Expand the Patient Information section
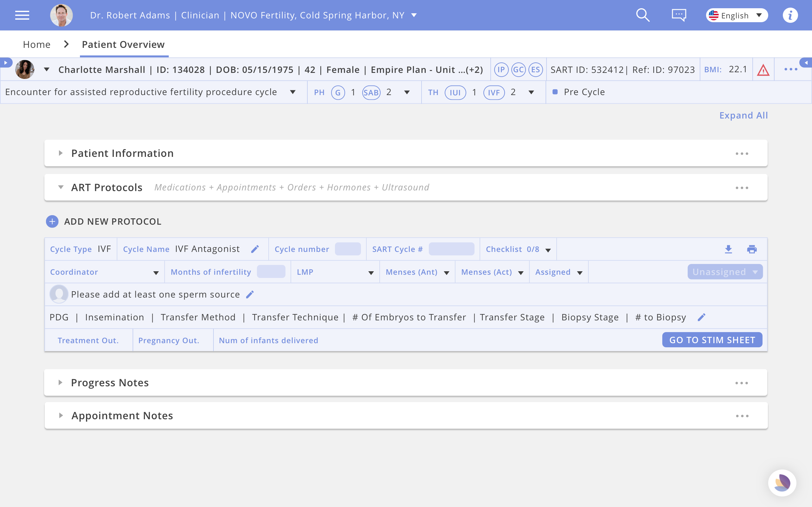 [62, 153]
